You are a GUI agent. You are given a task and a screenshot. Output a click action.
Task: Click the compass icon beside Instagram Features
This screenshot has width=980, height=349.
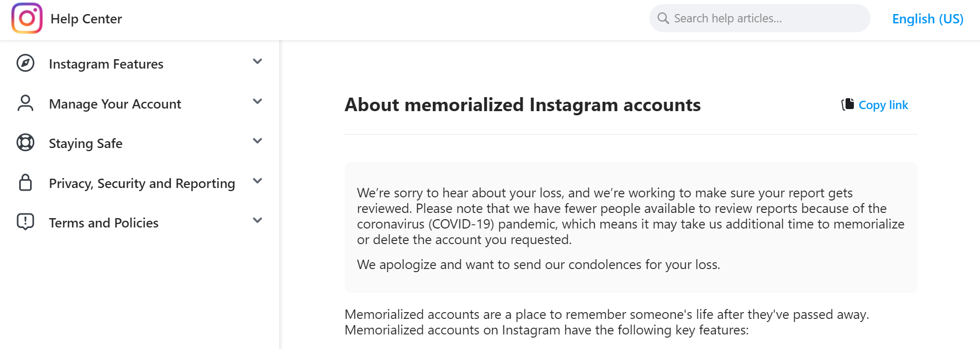point(25,63)
